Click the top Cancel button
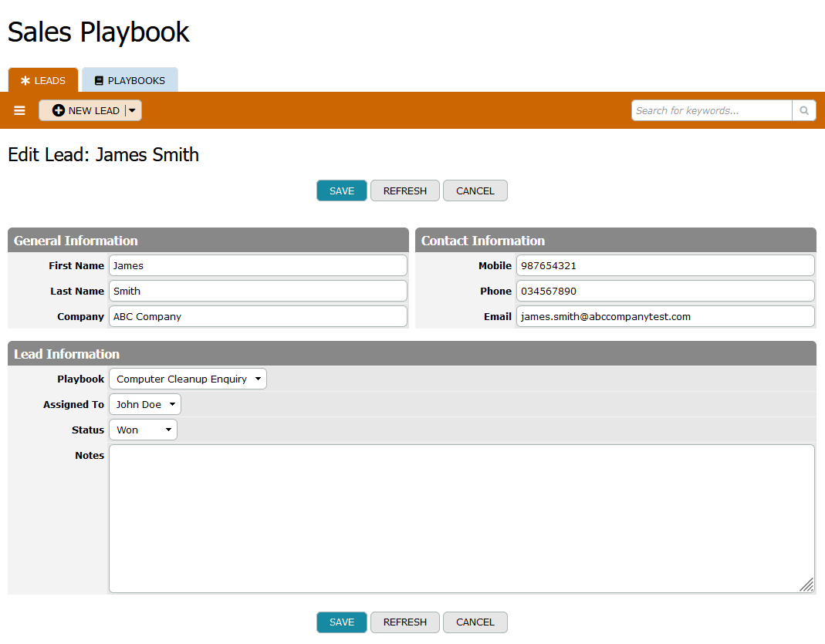Viewport: 825px width, 644px height. tap(475, 191)
